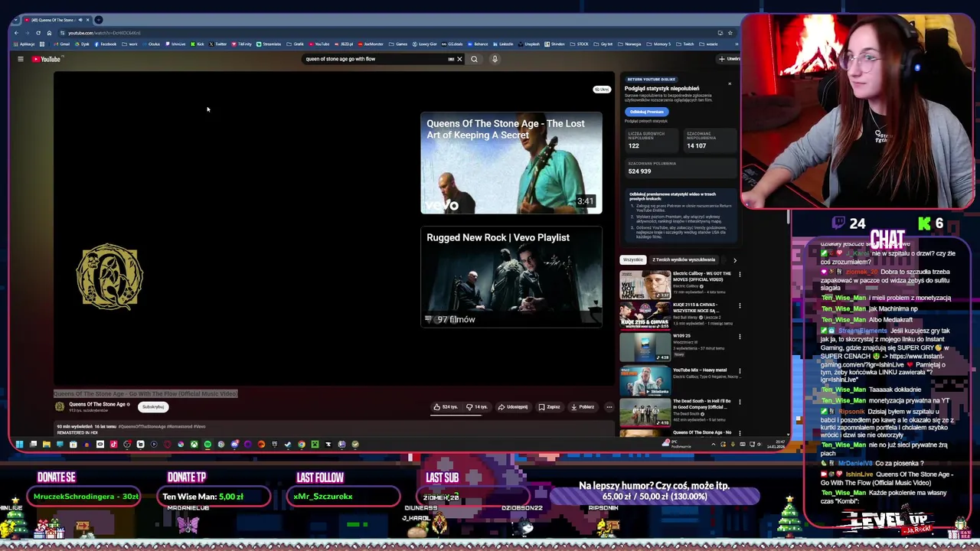
Task: Open the Gmail bookmark
Action: 62,44
